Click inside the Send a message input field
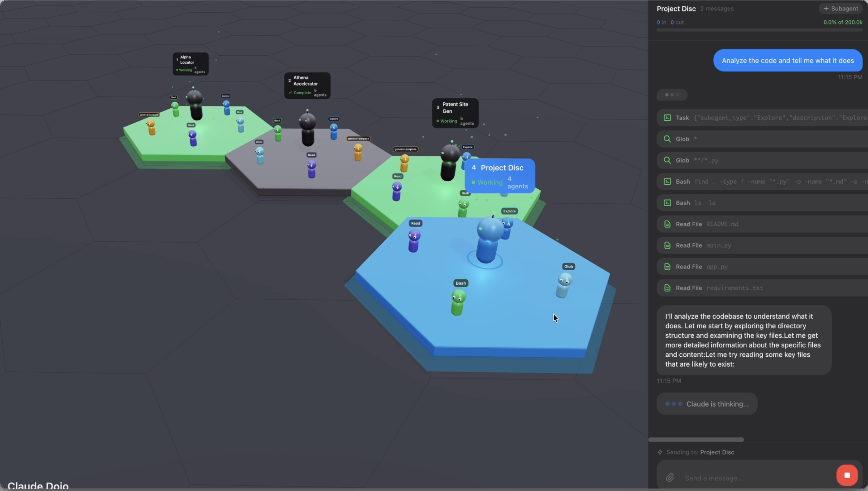868x491 pixels. (x=725, y=478)
